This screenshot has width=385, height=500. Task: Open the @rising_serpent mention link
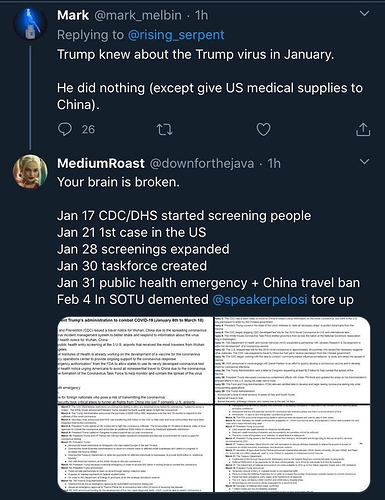point(176,35)
